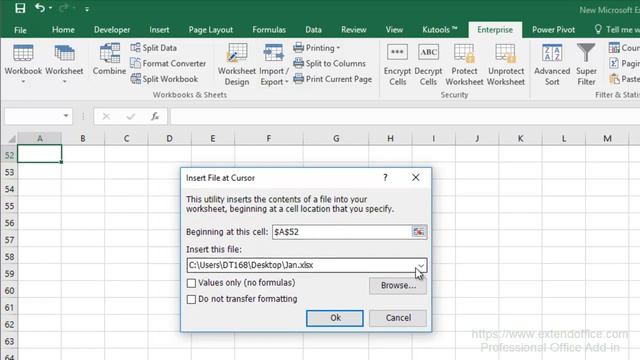Screen dimensions: 640x360
Task: Switch to the Data tab
Action: [x=313, y=30]
